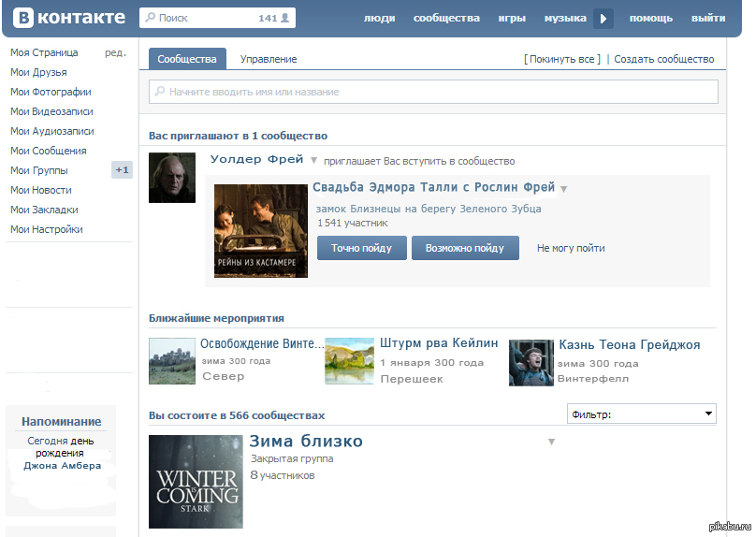Open the Winter is Coming group image
The height and width of the screenshot is (537, 756).
[x=196, y=482]
